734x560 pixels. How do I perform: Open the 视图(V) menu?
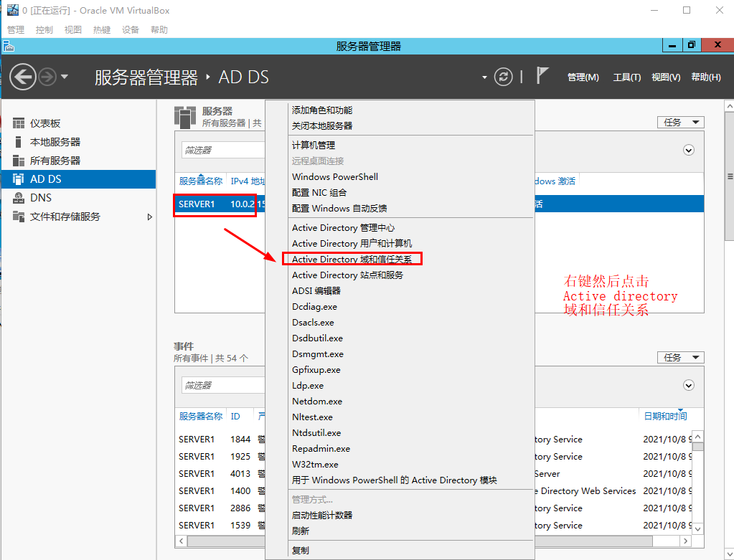coord(666,77)
